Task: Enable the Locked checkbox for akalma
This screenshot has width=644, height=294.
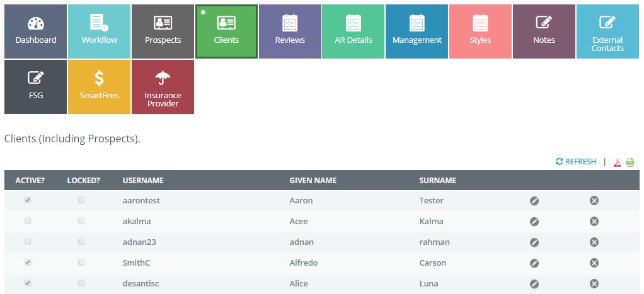Action: (x=81, y=221)
